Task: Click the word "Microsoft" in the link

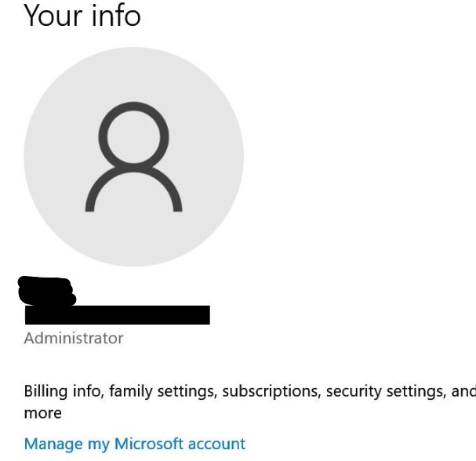Action: [149, 444]
